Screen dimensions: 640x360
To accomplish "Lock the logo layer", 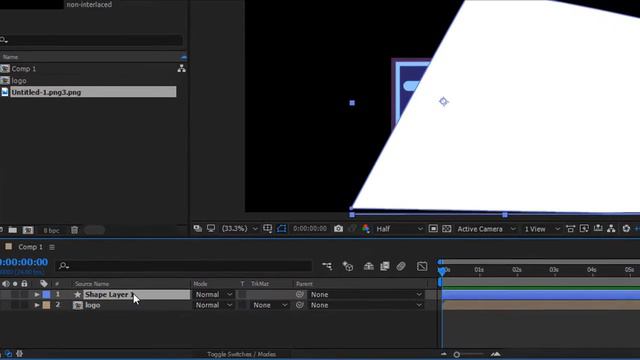I will coord(24,305).
